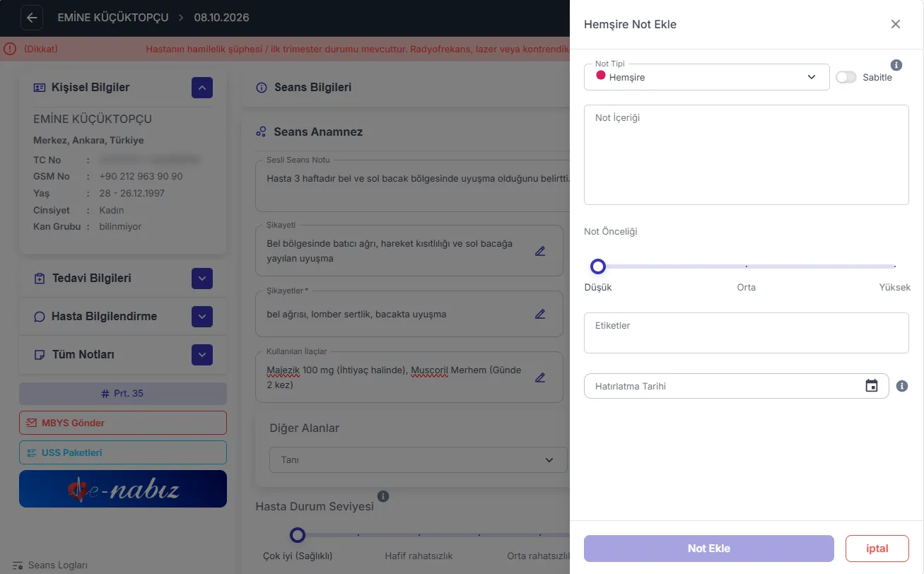Image resolution: width=924 pixels, height=574 pixels.
Task: Click the Prt. 35 button
Action: pos(123,394)
